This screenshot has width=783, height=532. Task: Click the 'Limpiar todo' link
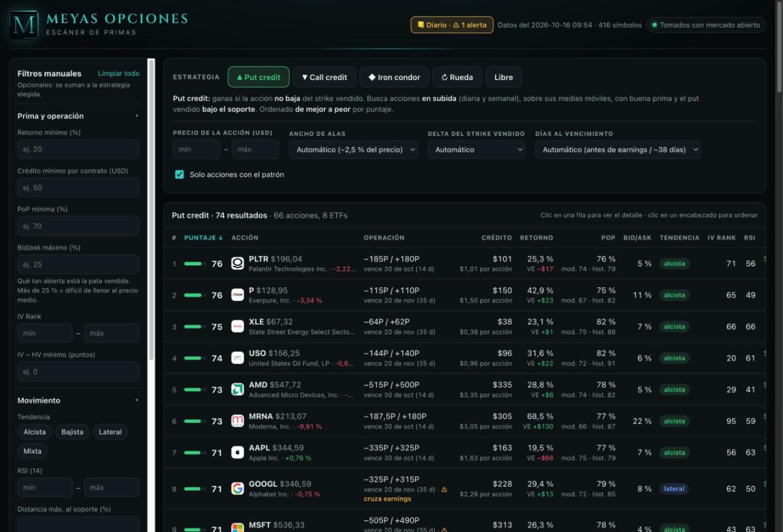pyautogui.click(x=119, y=74)
